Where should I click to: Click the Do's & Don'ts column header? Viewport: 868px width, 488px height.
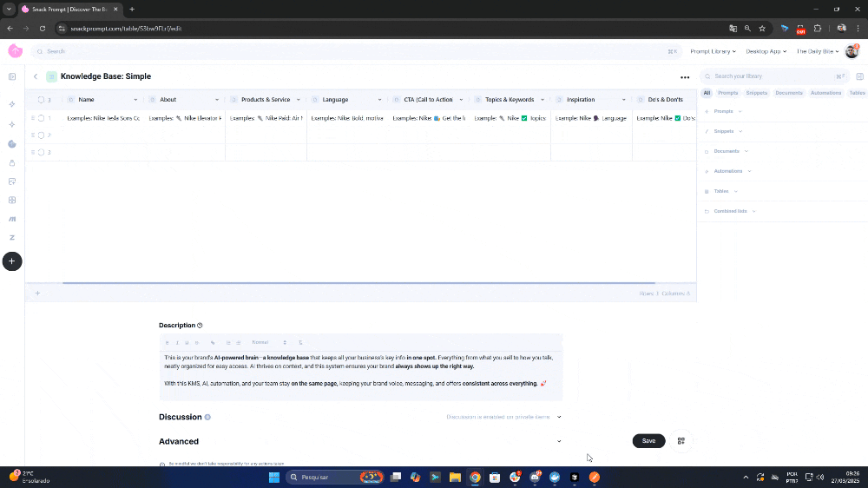(665, 100)
